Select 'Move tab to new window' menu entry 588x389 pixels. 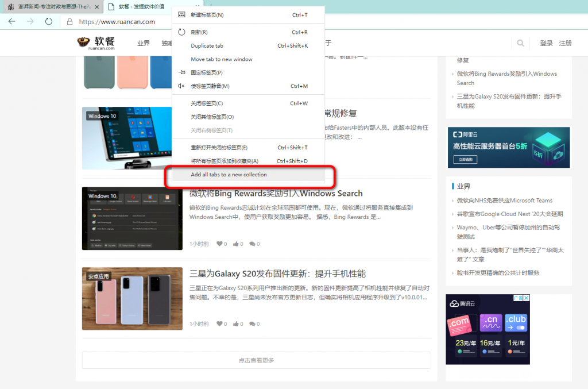click(221, 59)
